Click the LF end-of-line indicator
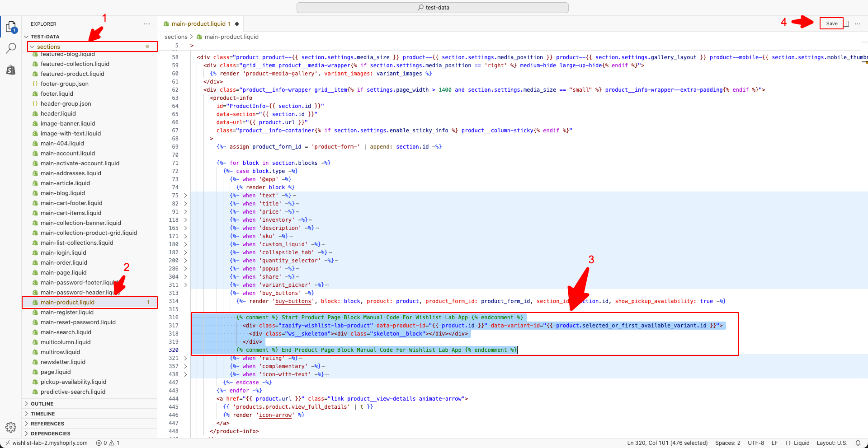Viewport: 868px width, 448px height. click(774, 443)
